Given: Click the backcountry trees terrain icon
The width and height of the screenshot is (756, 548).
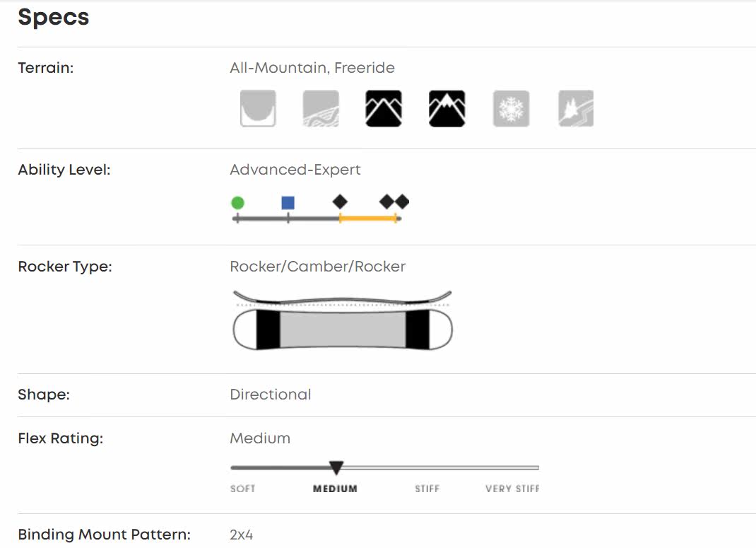Looking at the screenshot, I should (x=575, y=108).
